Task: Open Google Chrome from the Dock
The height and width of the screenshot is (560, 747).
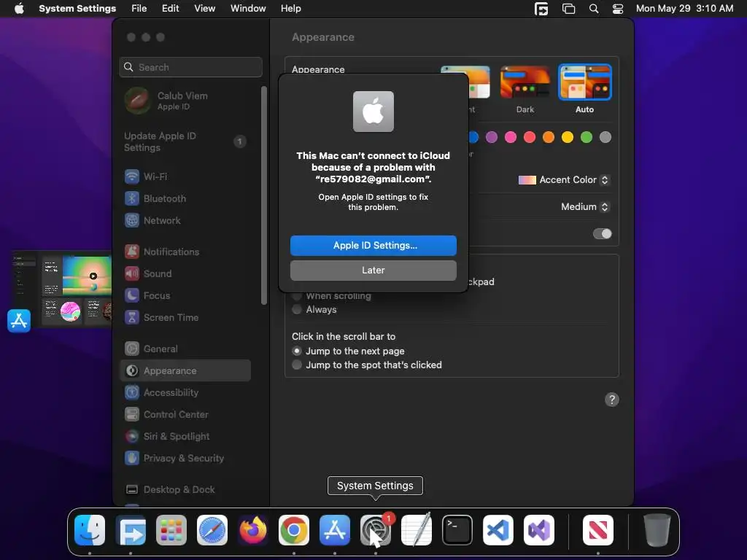Action: click(294, 530)
